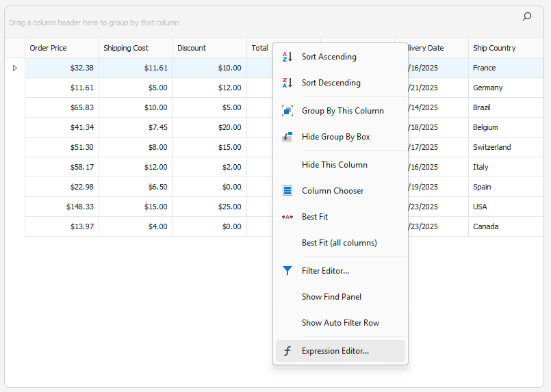Select the $7.45 shipping cost cell

[136, 127]
